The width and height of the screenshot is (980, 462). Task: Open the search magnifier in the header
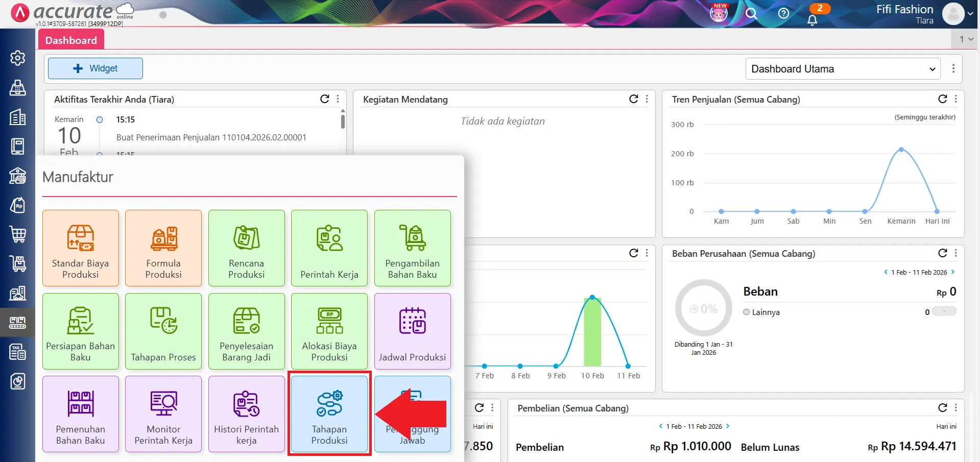[751, 14]
